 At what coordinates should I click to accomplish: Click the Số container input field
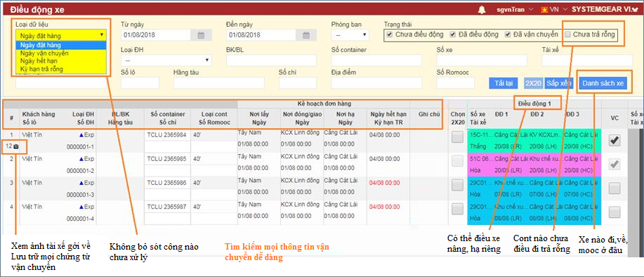point(376,60)
